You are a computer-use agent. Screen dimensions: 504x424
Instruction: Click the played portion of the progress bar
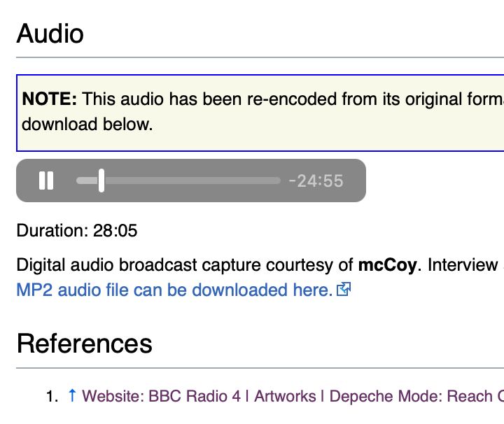[87, 181]
